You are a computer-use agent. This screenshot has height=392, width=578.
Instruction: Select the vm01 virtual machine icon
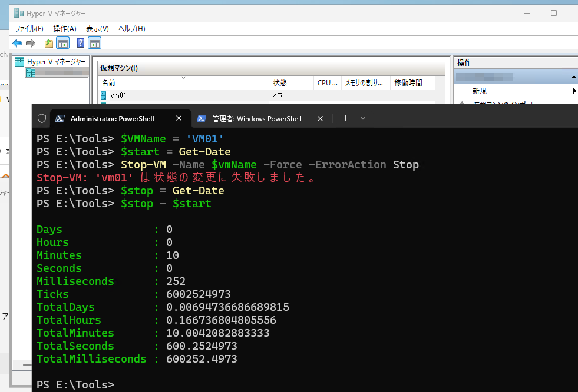[104, 95]
